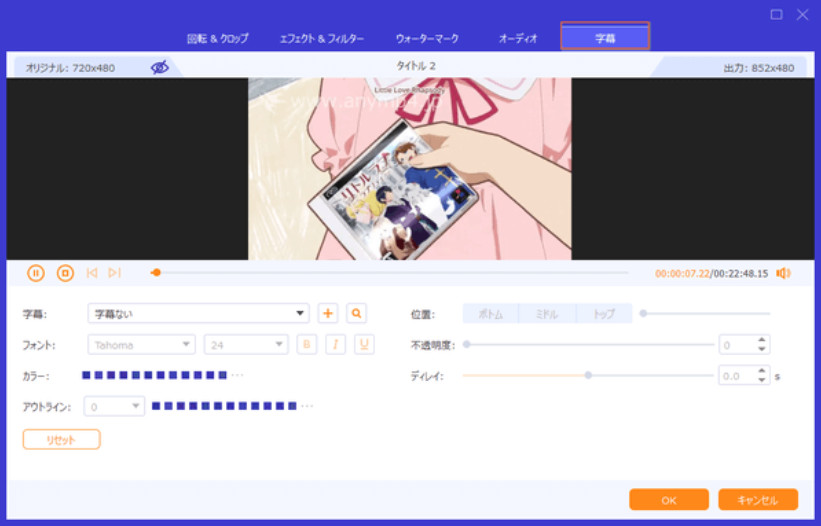The width and height of the screenshot is (821, 526).
Task: Toggle underline subtitle text
Action: (364, 344)
